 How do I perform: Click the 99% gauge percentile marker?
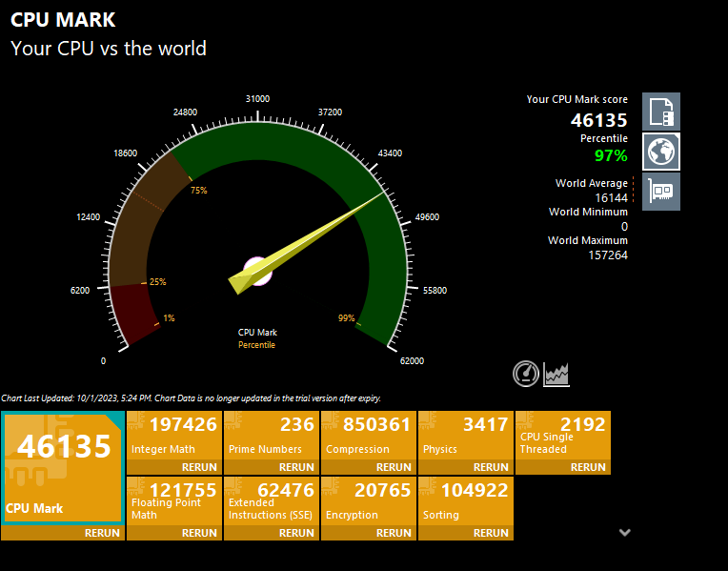346,318
